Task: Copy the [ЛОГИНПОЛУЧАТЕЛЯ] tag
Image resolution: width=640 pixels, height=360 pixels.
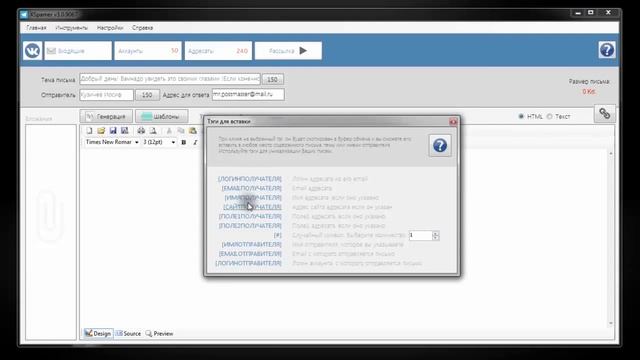Action: tap(250, 179)
